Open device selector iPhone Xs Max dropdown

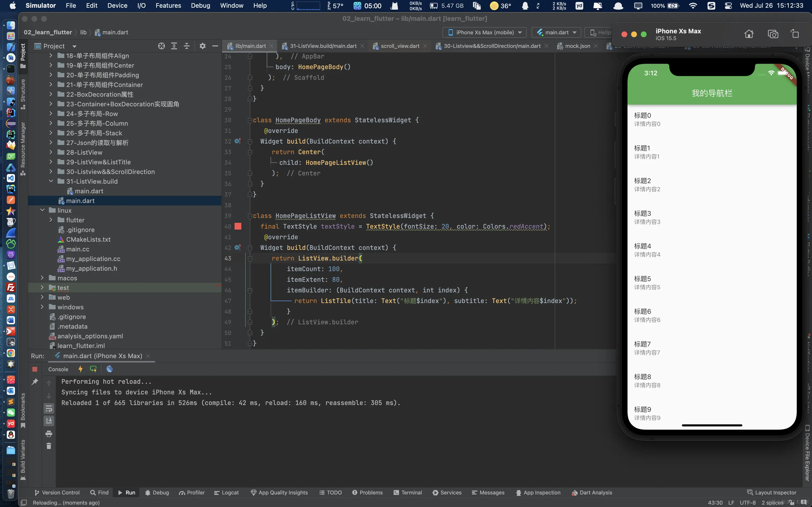tap(485, 32)
